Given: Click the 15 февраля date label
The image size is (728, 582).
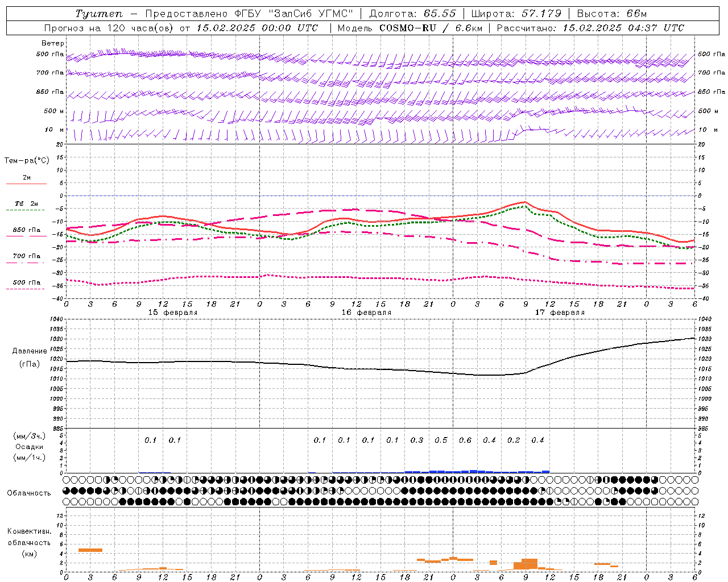Looking at the screenshot, I should point(173,313).
